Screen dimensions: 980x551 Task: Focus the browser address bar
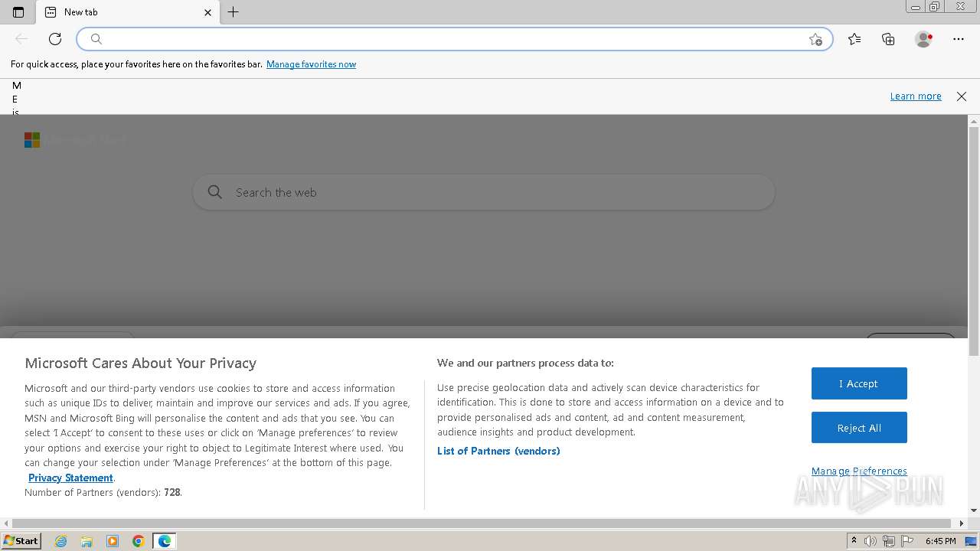point(454,39)
